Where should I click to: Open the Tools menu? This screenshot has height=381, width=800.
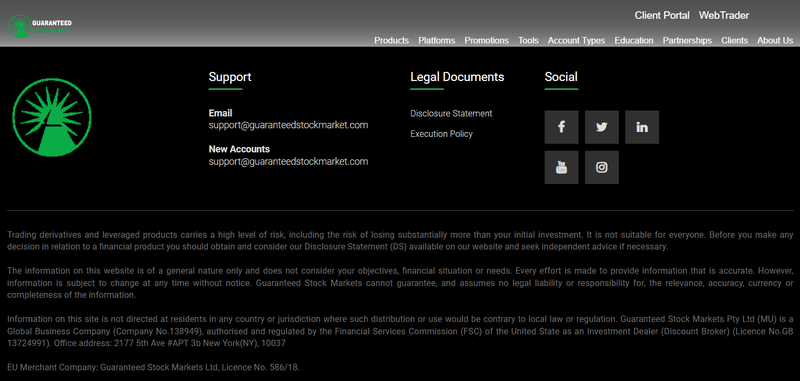click(528, 40)
